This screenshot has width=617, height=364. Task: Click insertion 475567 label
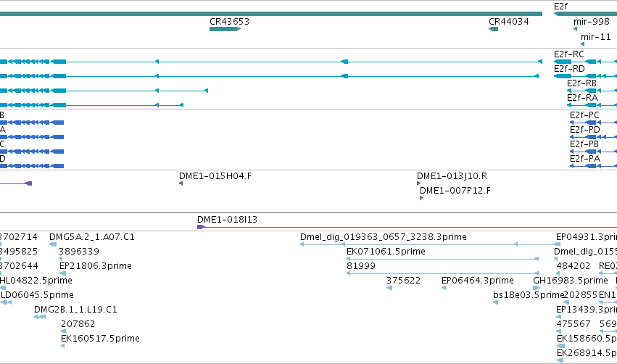[573, 324]
